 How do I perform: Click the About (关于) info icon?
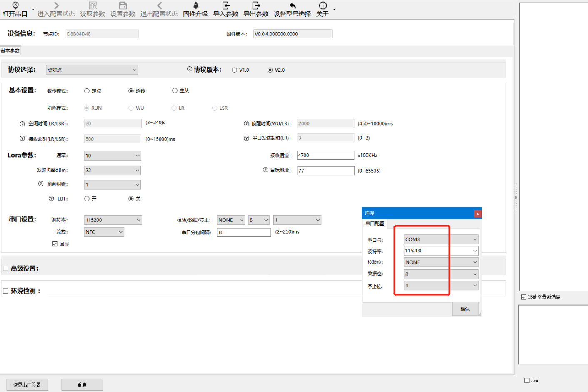pyautogui.click(x=323, y=5)
